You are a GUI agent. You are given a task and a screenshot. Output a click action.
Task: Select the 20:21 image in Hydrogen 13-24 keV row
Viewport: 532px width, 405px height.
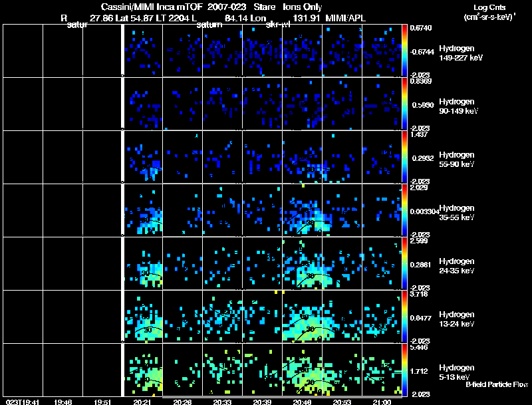142,317
